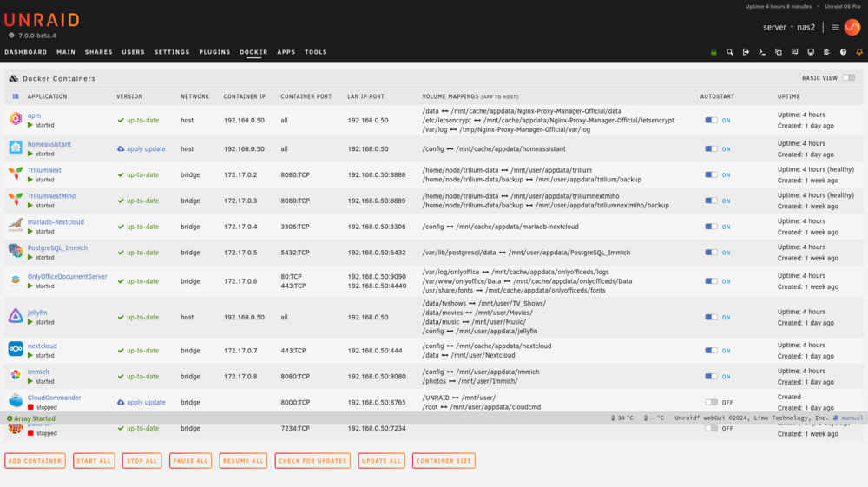Click the Stop All button
868x487 pixels.
coord(141,460)
